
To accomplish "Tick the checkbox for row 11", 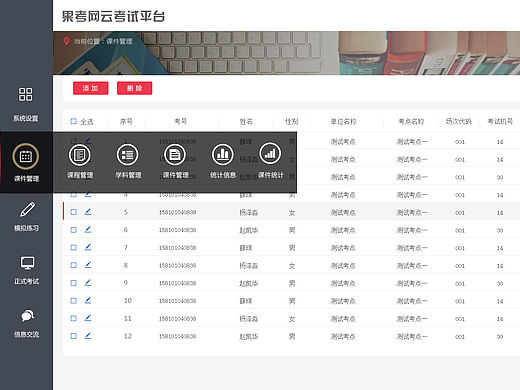I will click(74, 318).
